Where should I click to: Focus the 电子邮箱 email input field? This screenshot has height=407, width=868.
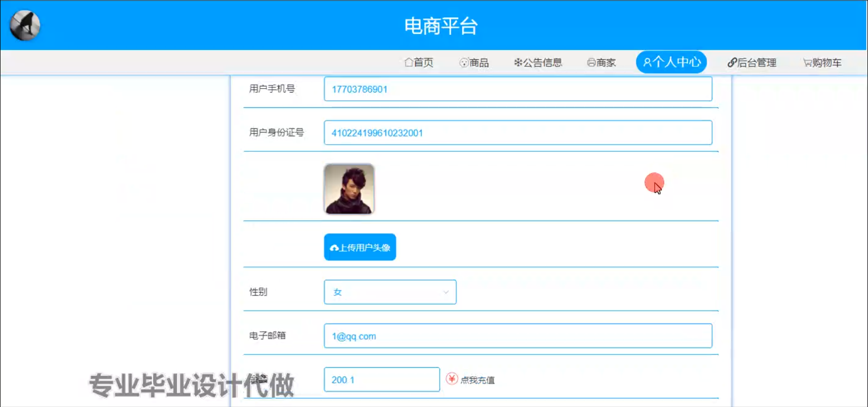click(518, 336)
